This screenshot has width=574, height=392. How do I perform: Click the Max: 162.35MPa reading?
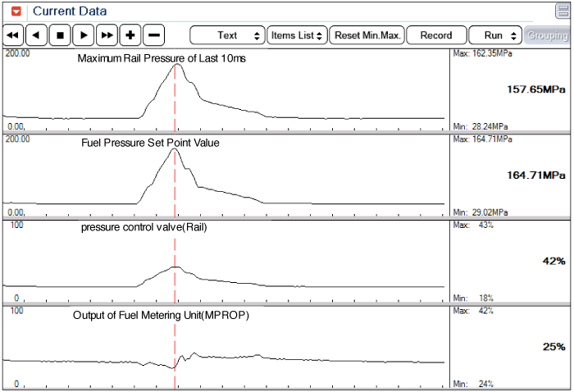pos(482,54)
